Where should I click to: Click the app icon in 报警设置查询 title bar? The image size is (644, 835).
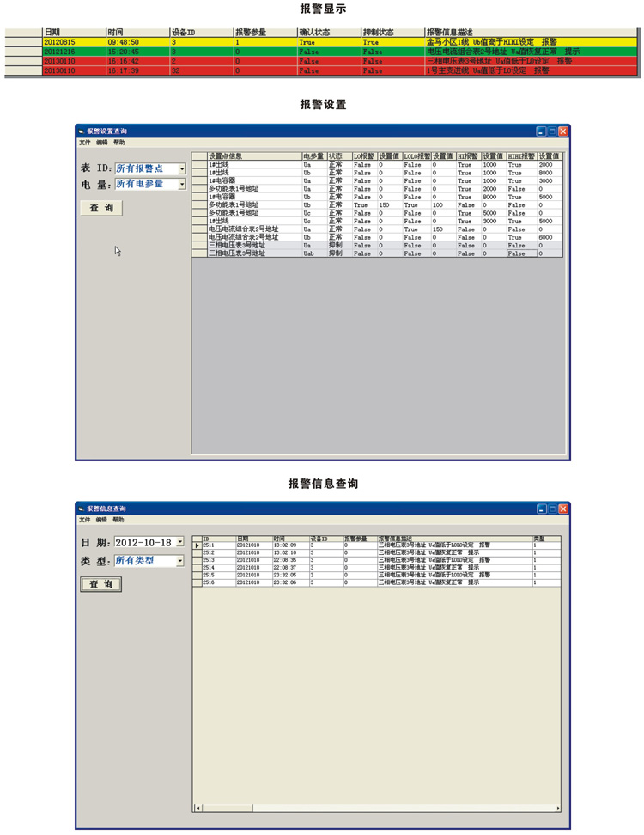pyautogui.click(x=82, y=131)
